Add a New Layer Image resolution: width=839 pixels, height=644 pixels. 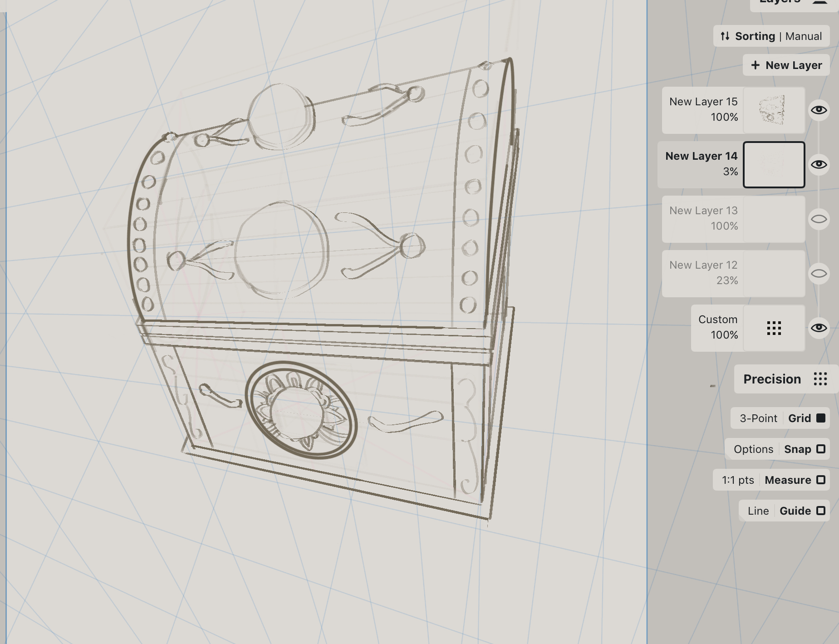(x=786, y=65)
